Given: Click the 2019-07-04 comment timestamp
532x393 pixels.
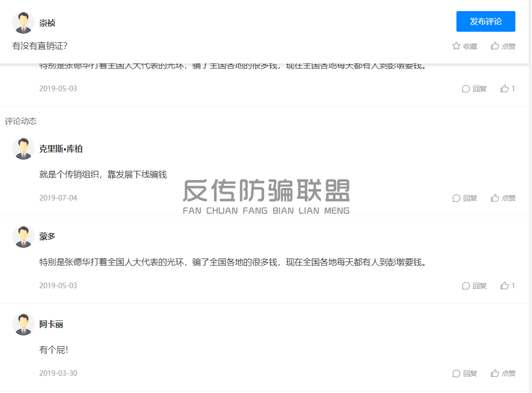Looking at the screenshot, I should 58,198.
